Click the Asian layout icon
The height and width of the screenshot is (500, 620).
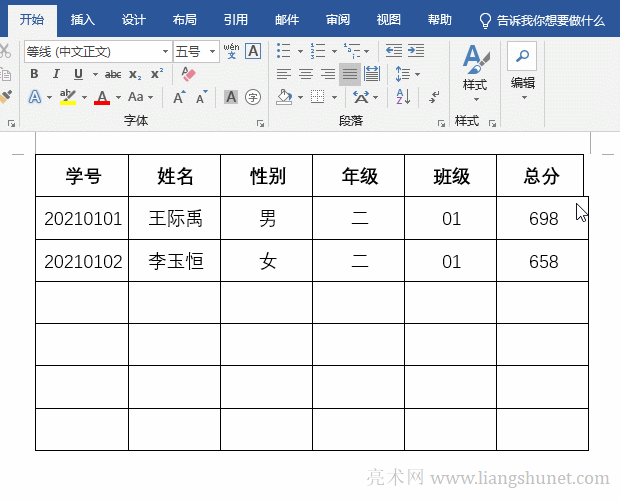(361, 97)
